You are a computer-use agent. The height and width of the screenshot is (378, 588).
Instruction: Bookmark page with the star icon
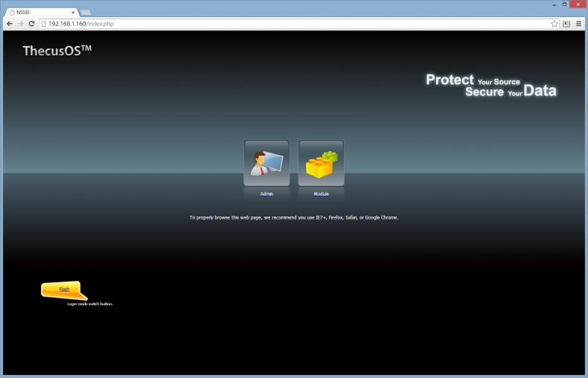point(555,24)
